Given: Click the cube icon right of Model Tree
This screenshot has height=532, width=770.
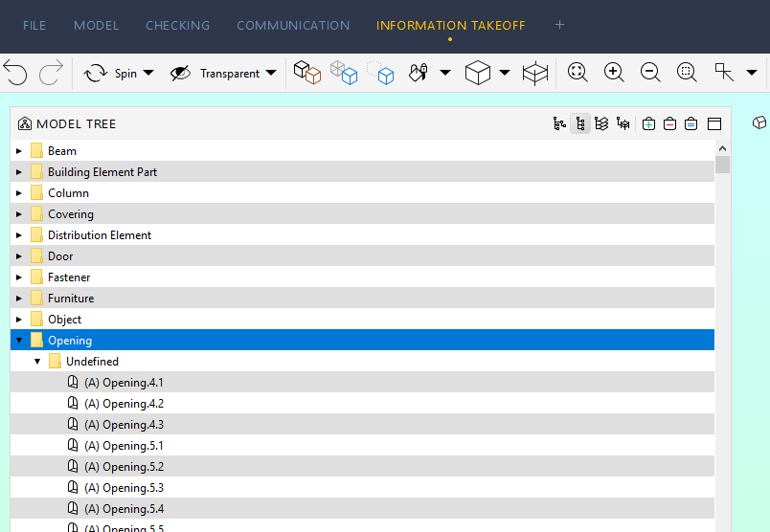Looking at the screenshot, I should click(x=759, y=122).
